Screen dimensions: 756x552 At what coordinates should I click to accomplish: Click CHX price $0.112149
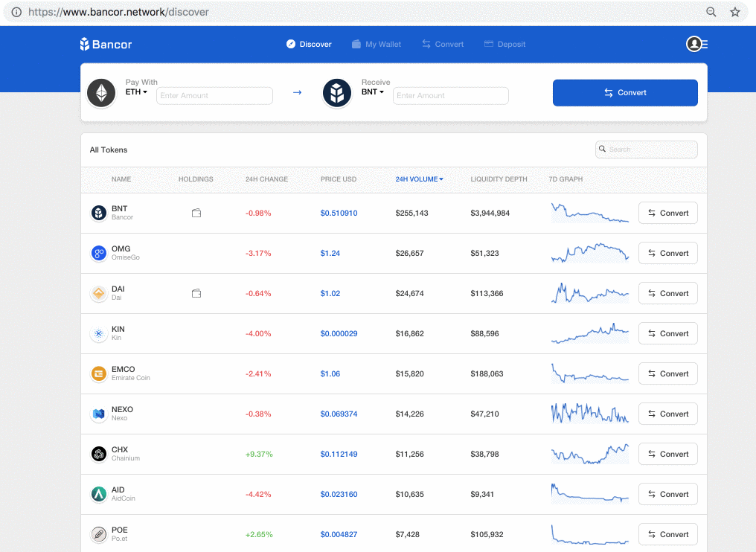[x=339, y=454]
